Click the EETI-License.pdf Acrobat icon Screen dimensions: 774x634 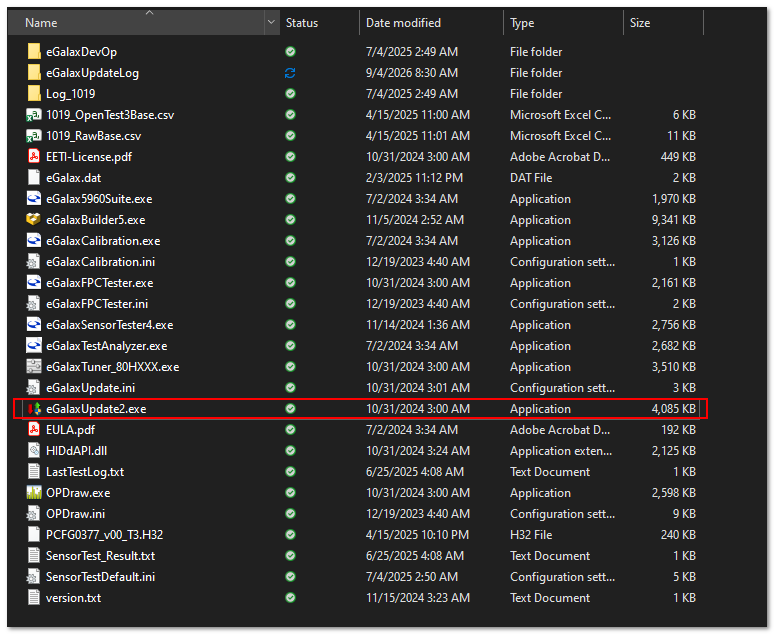[34, 157]
